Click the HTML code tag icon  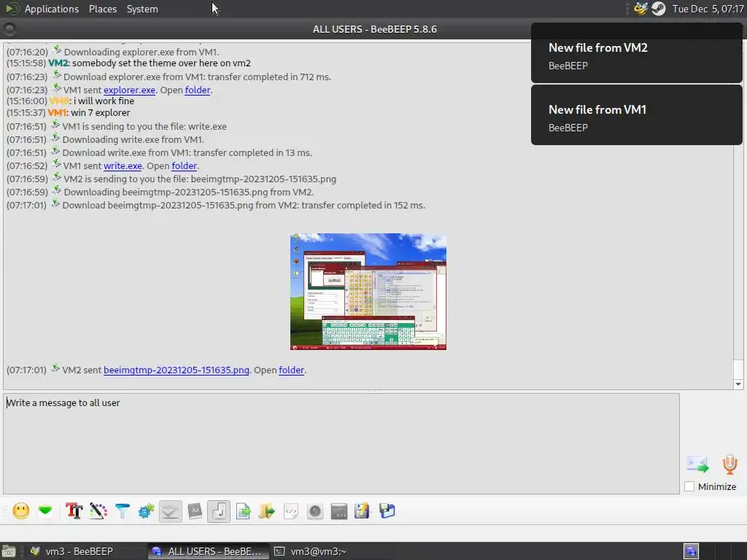(290, 511)
